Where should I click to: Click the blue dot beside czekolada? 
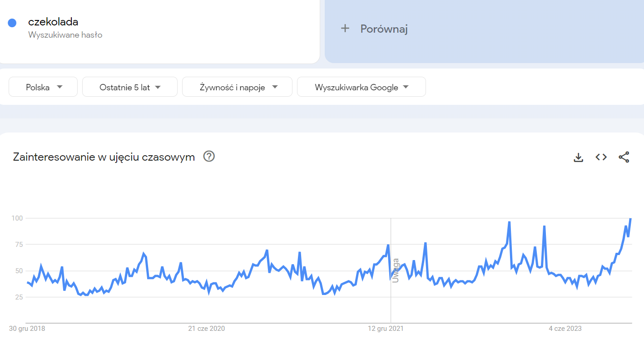[12, 23]
